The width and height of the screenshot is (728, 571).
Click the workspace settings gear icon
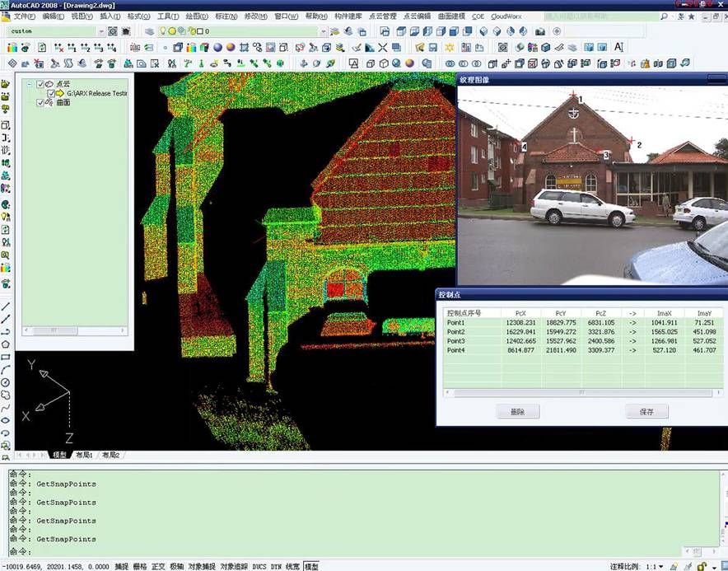(113, 31)
